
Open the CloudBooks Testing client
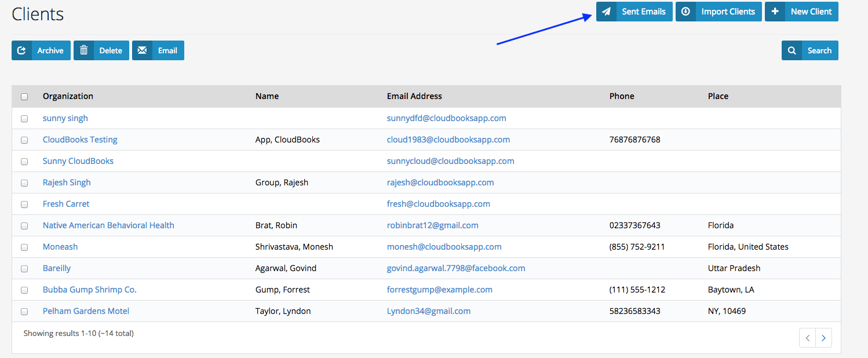point(80,140)
